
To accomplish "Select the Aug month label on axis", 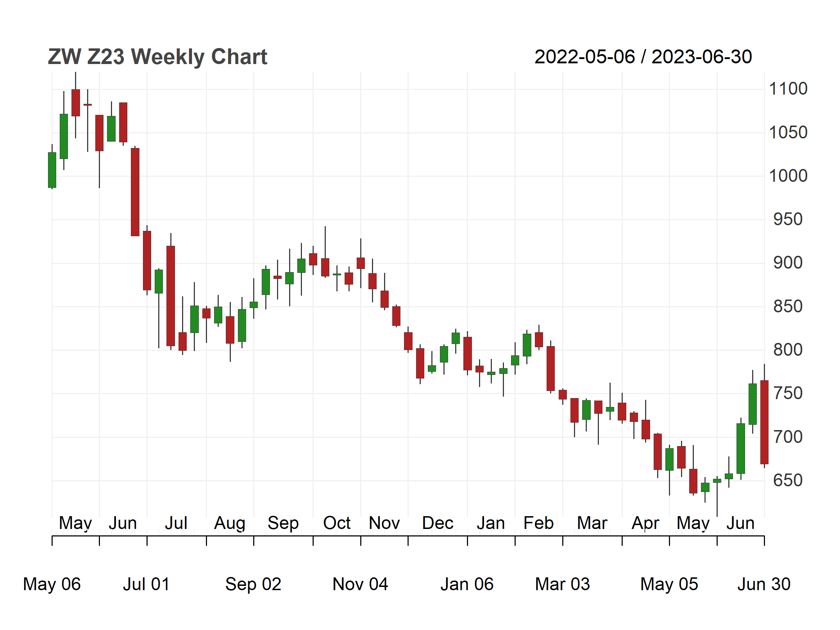I will pyautogui.click(x=230, y=524).
